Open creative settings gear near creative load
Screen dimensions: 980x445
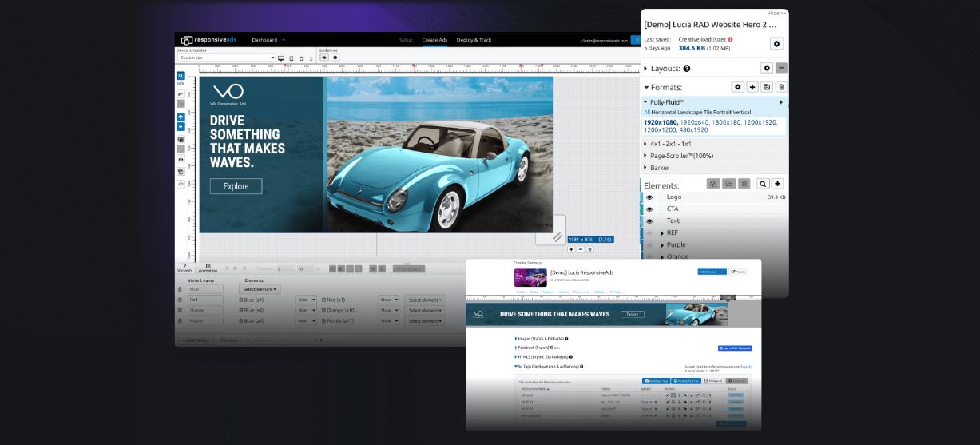point(776,44)
